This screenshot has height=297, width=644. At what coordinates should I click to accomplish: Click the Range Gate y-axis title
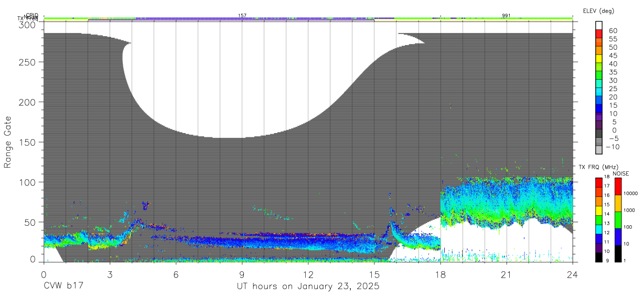pos(8,141)
